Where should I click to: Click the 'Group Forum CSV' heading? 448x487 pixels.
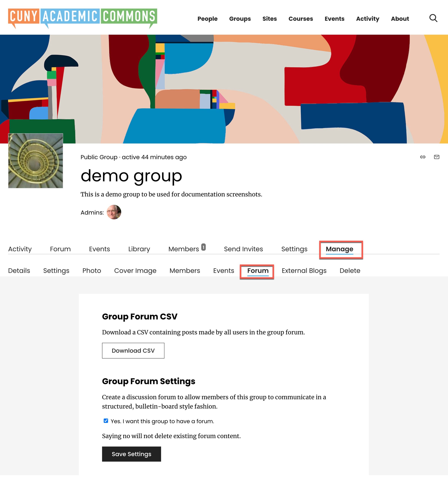[x=140, y=317]
